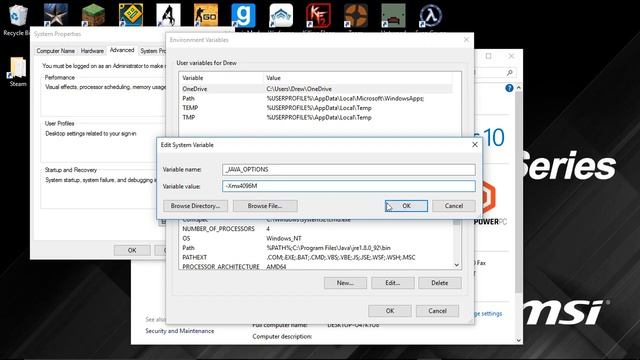
Task: Click the Variable column header in user variables
Action: pyautogui.click(x=220, y=78)
